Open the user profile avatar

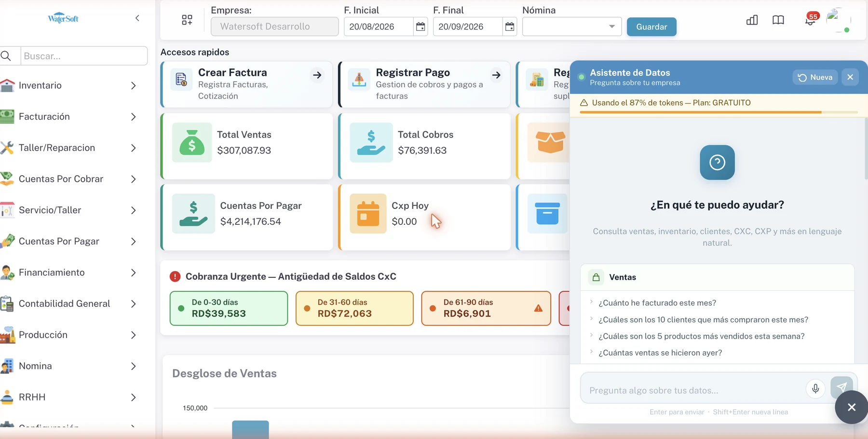click(x=838, y=19)
